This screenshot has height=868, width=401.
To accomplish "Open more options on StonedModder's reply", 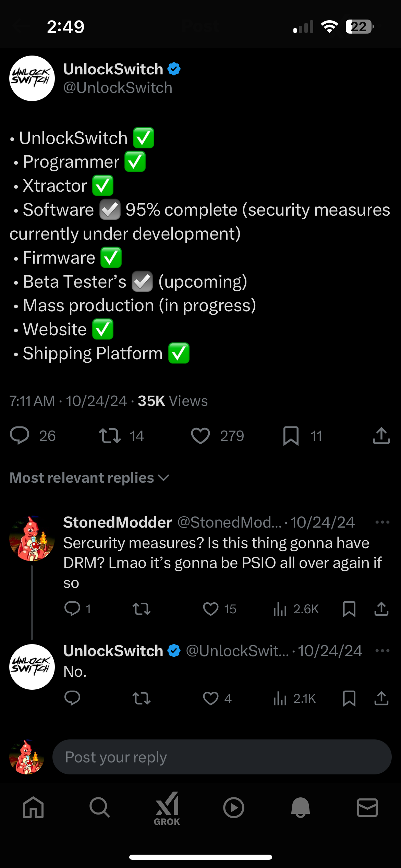I will [x=382, y=522].
